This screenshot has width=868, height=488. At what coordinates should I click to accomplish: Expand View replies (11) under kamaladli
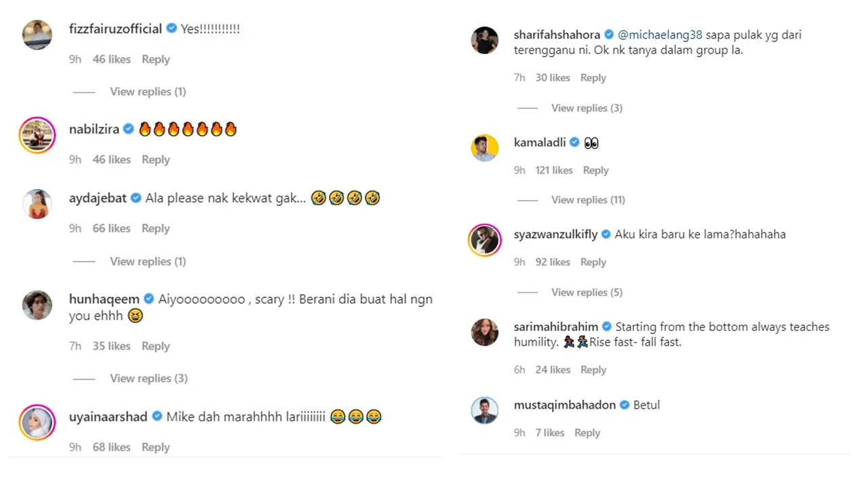coord(588,200)
